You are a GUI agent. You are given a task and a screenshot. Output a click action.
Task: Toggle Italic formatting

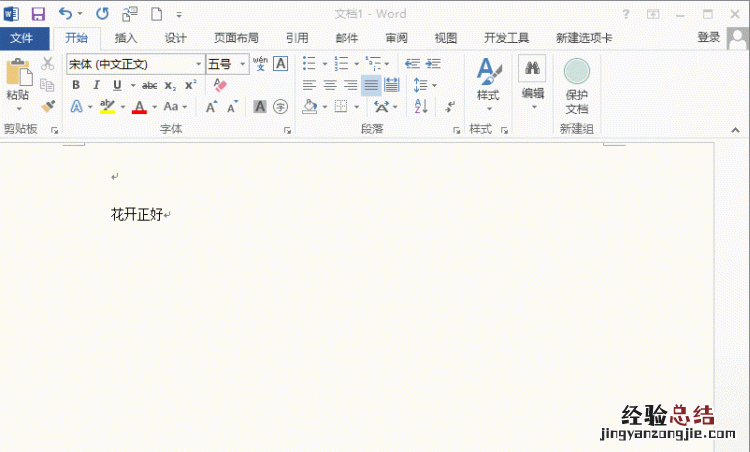coord(96,86)
